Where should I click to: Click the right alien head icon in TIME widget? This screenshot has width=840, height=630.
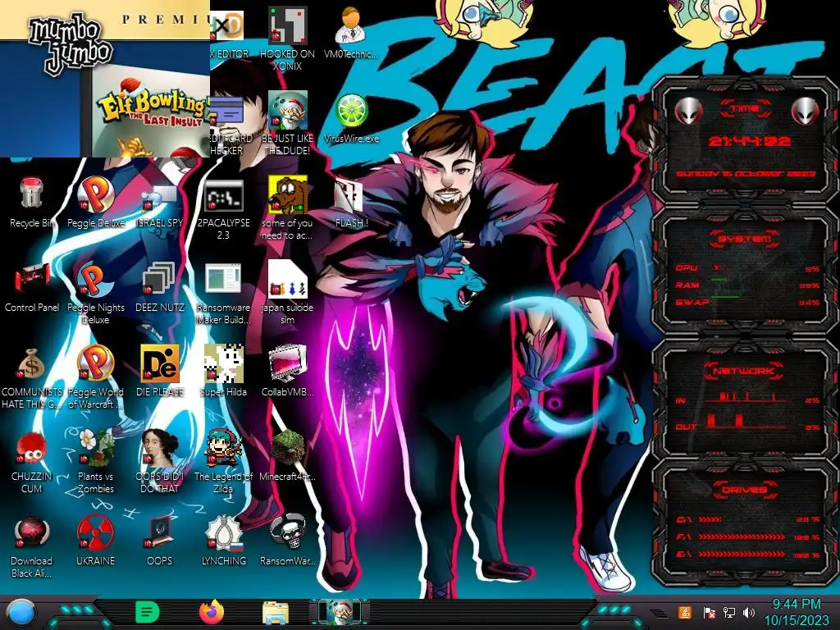(x=805, y=112)
